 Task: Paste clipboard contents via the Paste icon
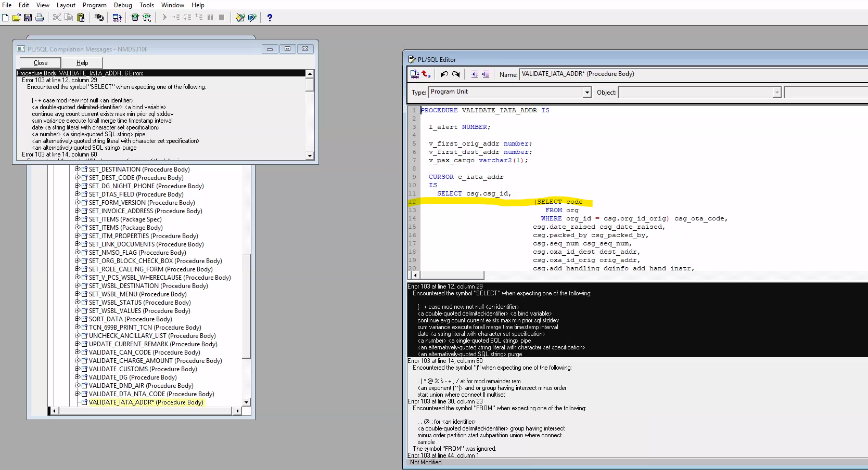(x=81, y=17)
